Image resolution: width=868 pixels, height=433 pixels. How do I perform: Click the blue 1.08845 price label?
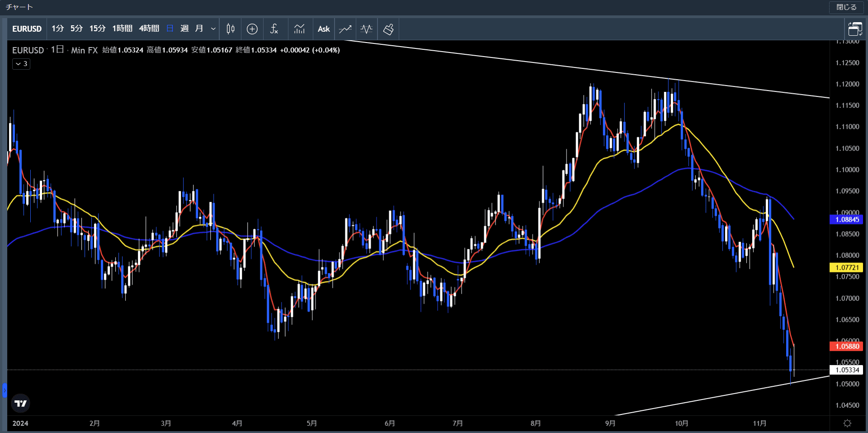point(847,219)
